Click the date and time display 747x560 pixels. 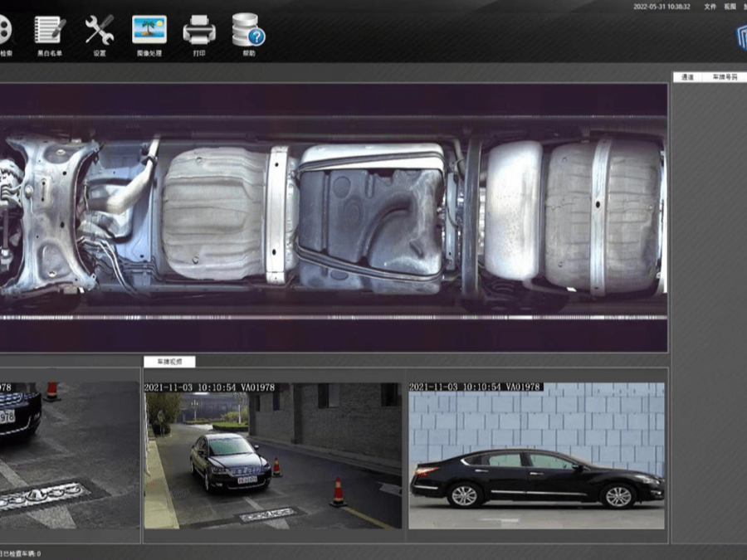point(662,7)
